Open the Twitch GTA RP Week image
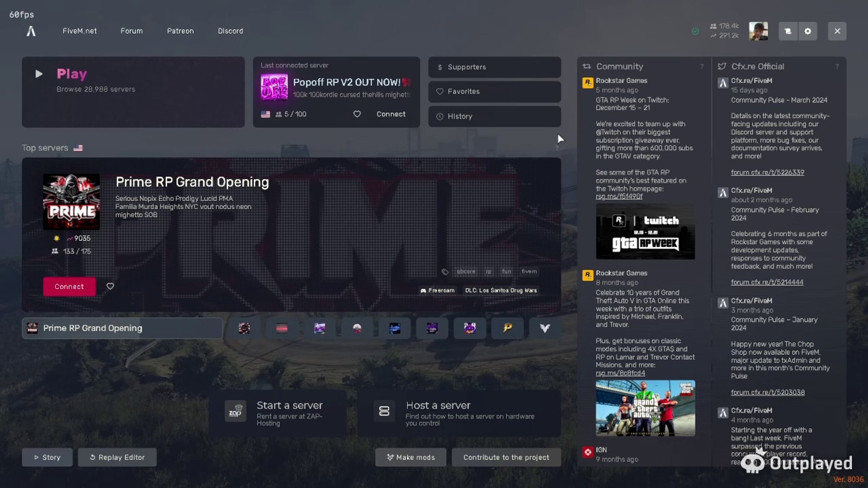868x488 pixels. (646, 232)
